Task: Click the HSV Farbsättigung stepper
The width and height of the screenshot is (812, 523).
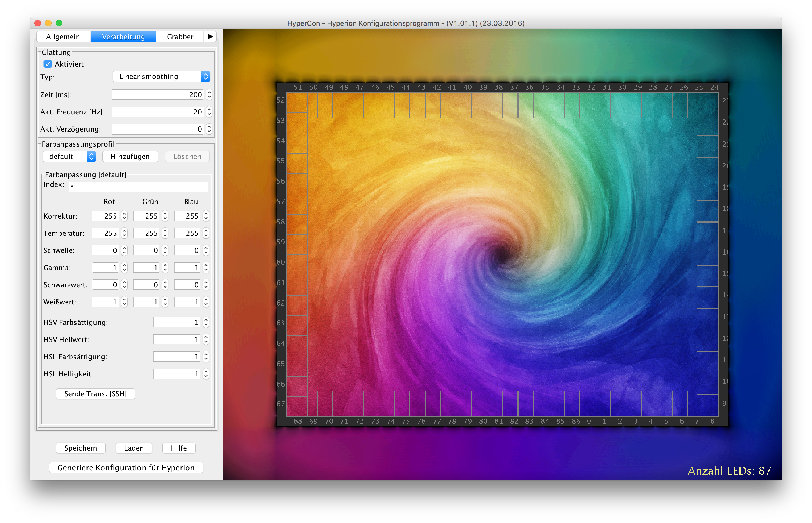Action: tap(206, 322)
